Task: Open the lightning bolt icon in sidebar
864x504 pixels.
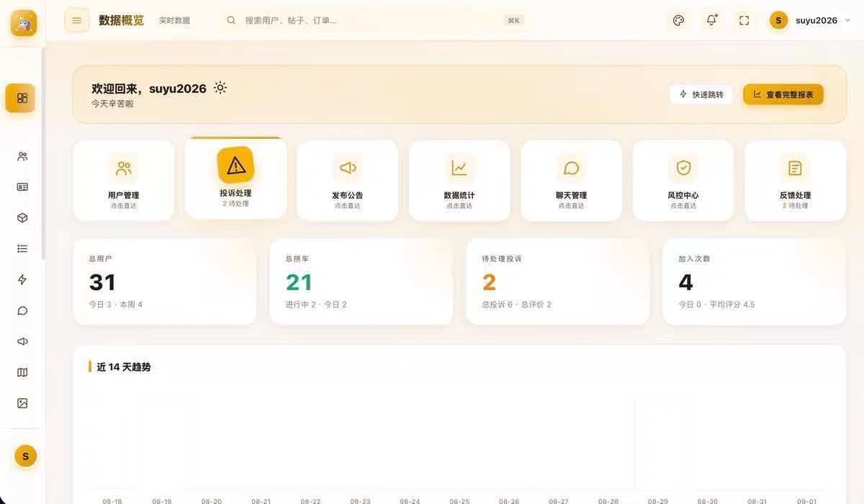Action: (x=22, y=279)
